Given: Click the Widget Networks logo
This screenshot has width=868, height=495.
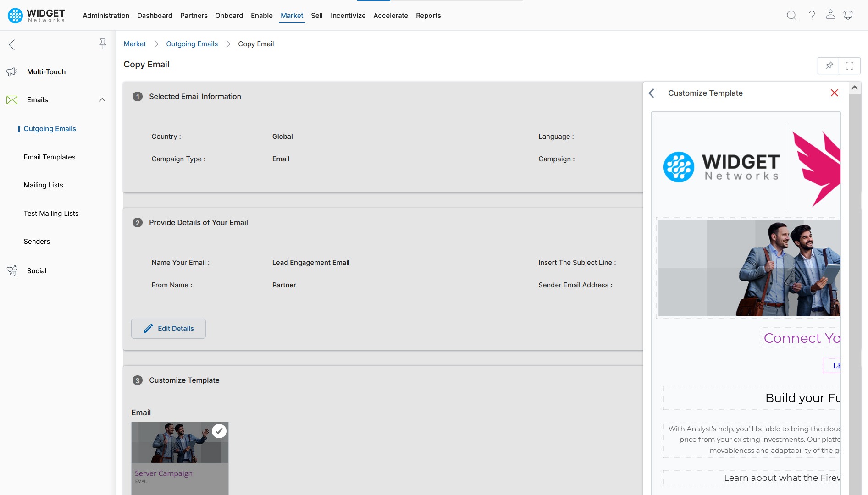Looking at the screenshot, I should (37, 16).
